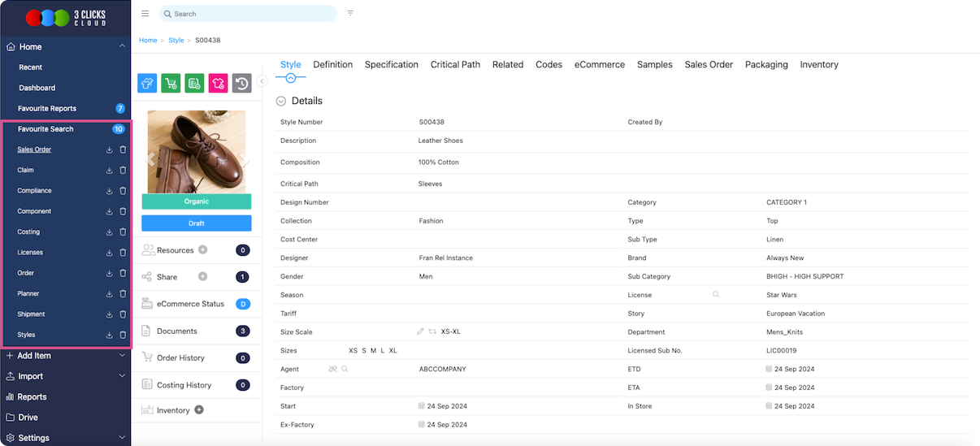Viewport: 980px width, 446px height.
Task: Collapse the Home sidebar section
Action: pos(121,47)
